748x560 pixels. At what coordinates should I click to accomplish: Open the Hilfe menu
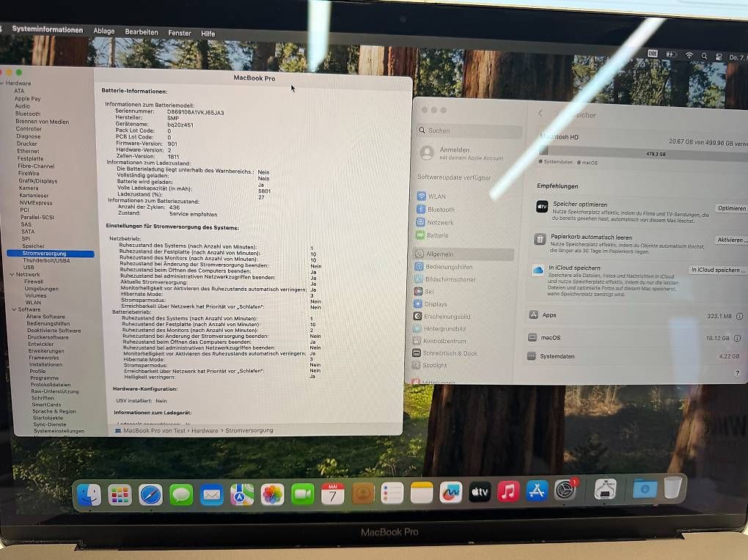[208, 34]
